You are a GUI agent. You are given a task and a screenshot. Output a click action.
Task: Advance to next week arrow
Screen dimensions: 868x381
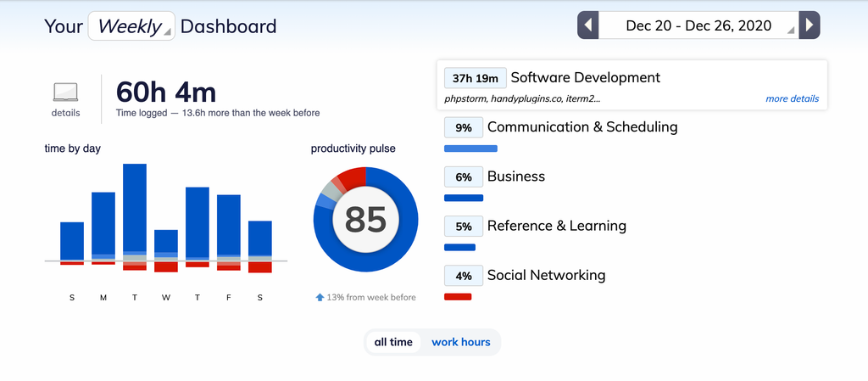tap(810, 25)
